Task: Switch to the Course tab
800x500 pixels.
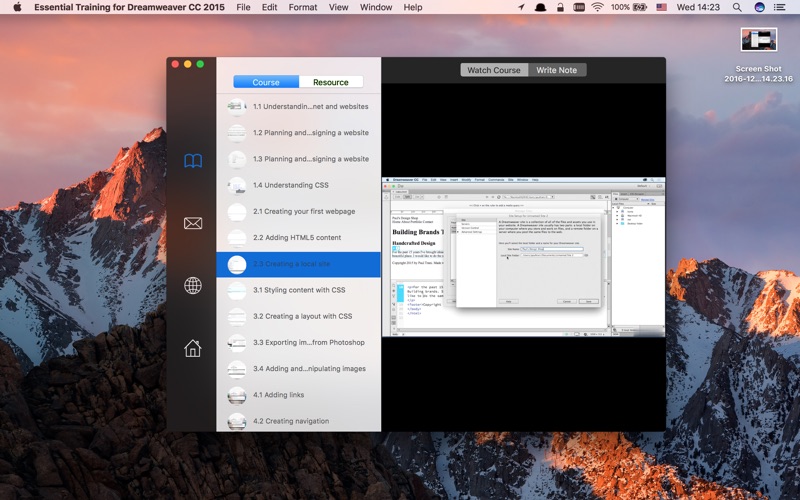Action: coord(266,82)
